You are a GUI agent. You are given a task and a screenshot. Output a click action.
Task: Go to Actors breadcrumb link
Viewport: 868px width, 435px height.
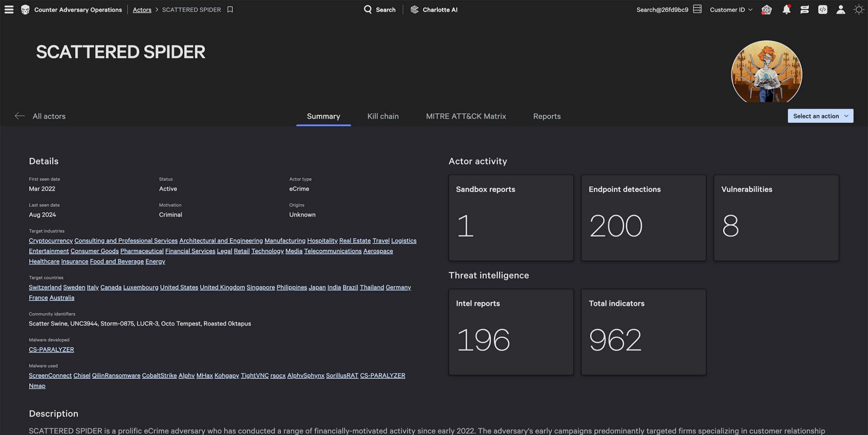click(x=142, y=10)
